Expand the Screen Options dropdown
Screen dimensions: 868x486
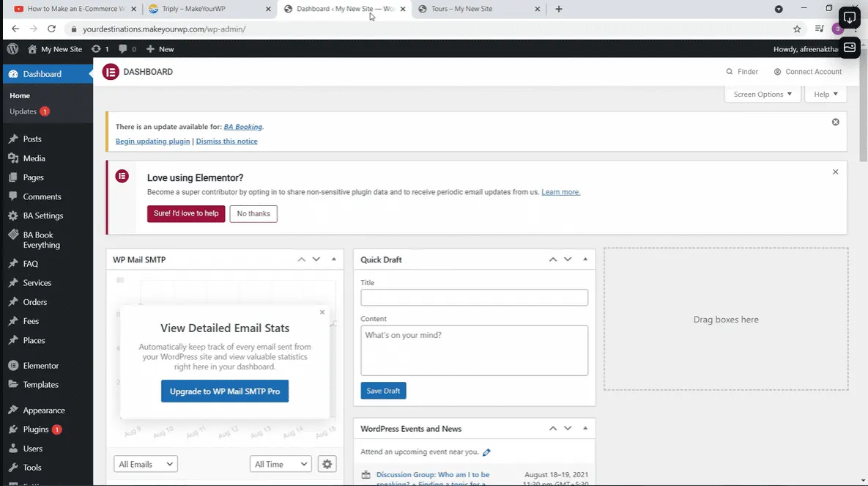pos(763,95)
